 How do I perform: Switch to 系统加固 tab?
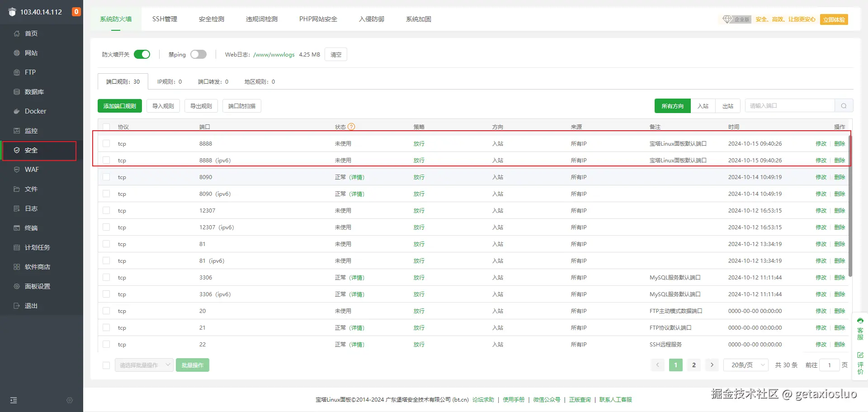(419, 19)
